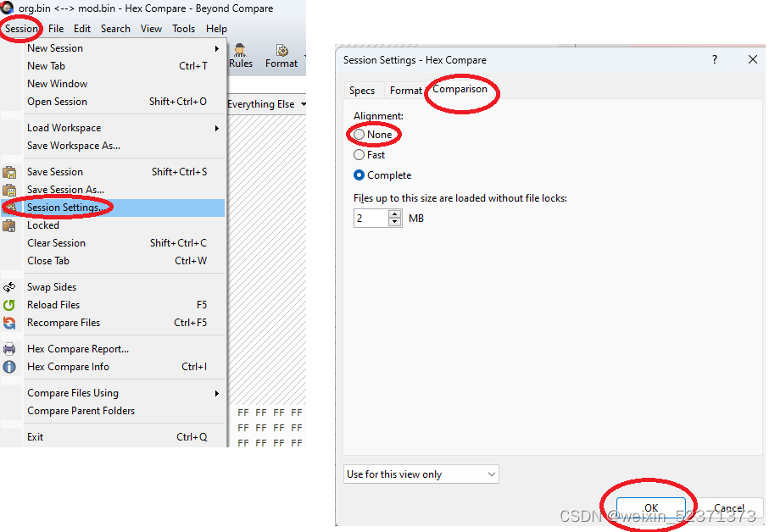
Task: Expand the Compare Files Using submenu arrow
Action: (217, 393)
